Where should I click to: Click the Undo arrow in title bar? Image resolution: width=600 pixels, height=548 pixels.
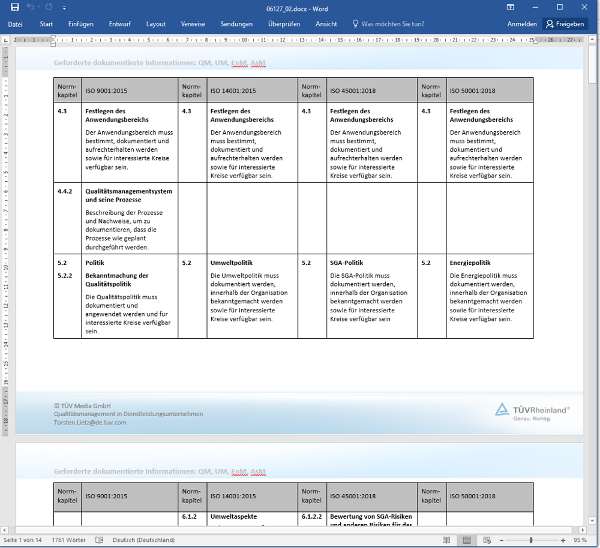tap(30, 7)
